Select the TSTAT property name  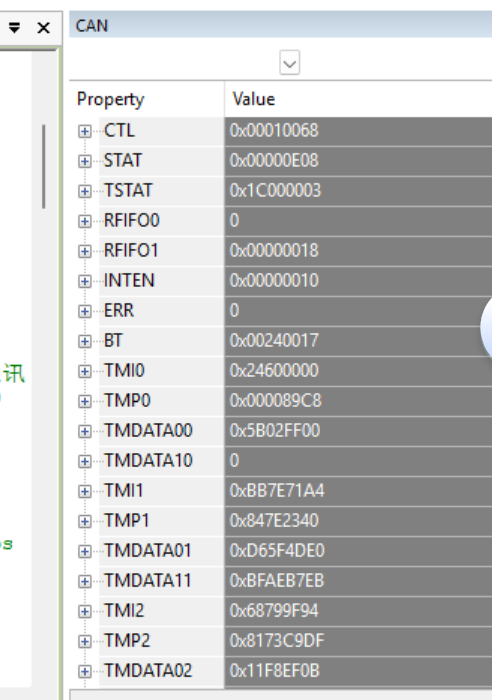click(x=129, y=191)
